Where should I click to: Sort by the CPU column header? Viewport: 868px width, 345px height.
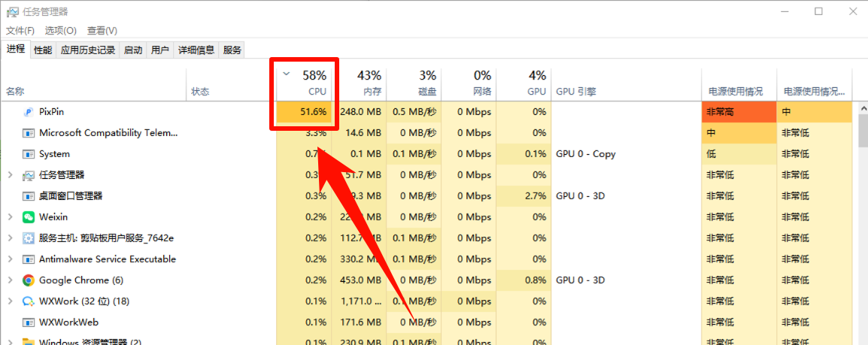tap(304, 85)
